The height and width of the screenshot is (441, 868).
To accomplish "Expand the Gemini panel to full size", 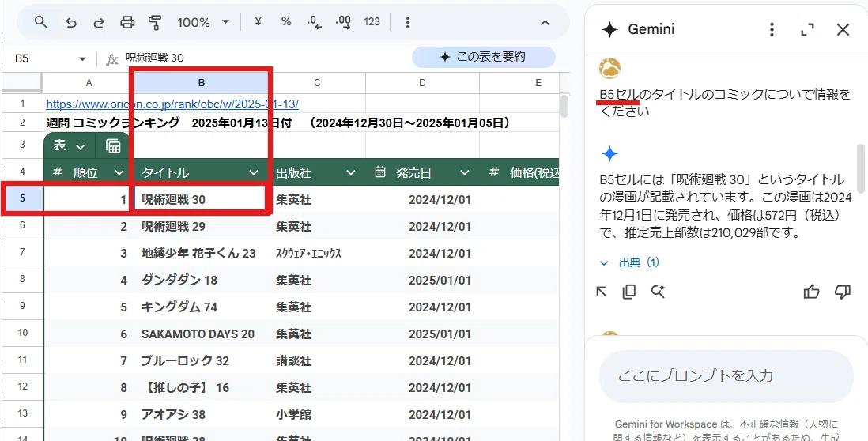I will point(808,29).
